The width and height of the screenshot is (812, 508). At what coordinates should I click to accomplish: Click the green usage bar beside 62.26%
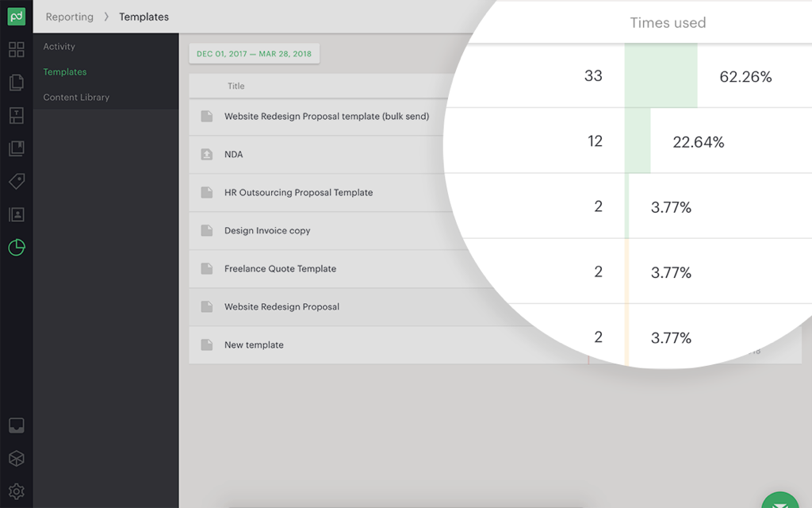(x=661, y=75)
